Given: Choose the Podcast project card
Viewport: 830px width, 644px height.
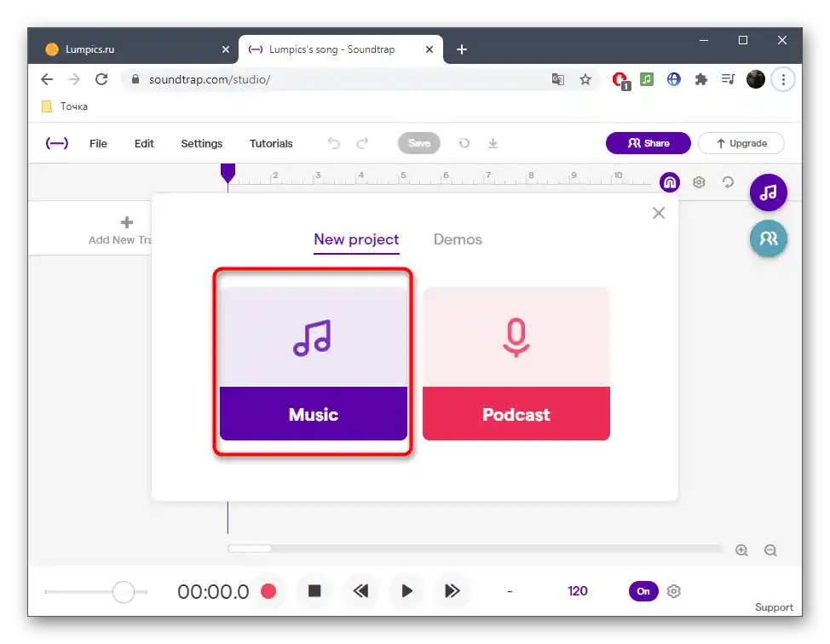Looking at the screenshot, I should [516, 364].
